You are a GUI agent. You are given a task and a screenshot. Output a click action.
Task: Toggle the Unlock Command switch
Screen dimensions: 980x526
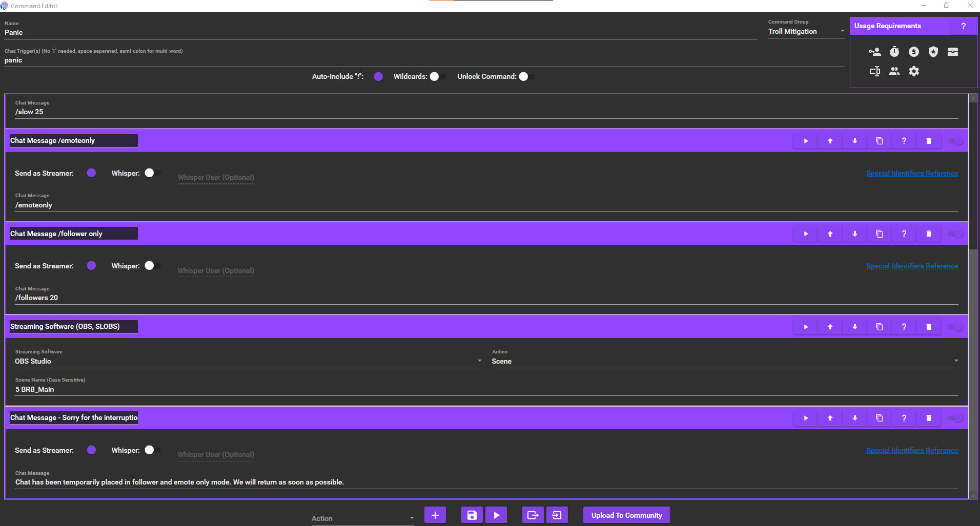pos(526,76)
